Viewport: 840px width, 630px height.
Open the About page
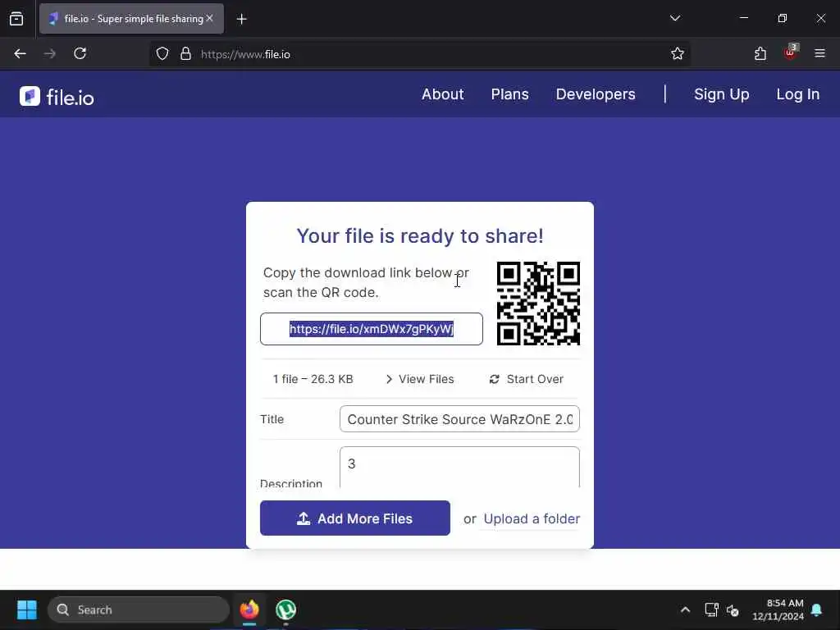tap(442, 94)
